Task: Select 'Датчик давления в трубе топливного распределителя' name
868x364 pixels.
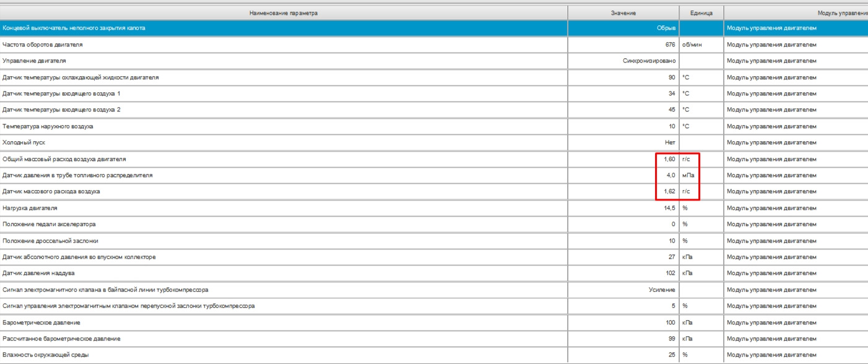Action: 76,175
